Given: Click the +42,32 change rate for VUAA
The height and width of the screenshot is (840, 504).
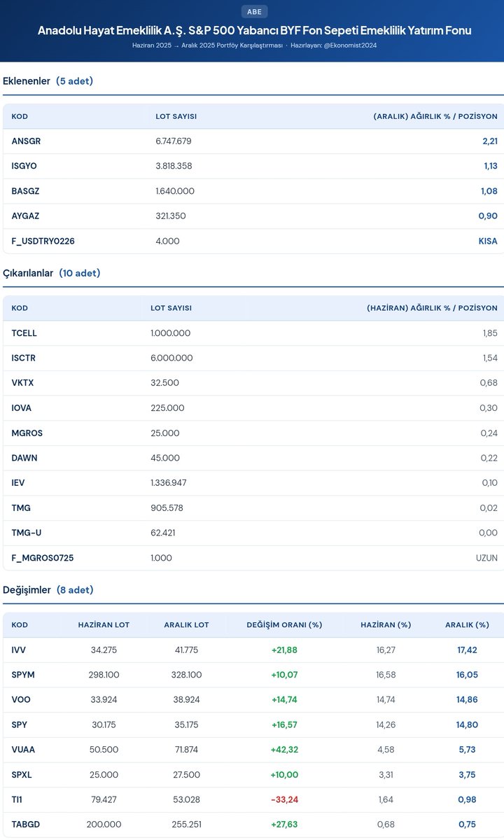Looking at the screenshot, I should pyautogui.click(x=284, y=750).
